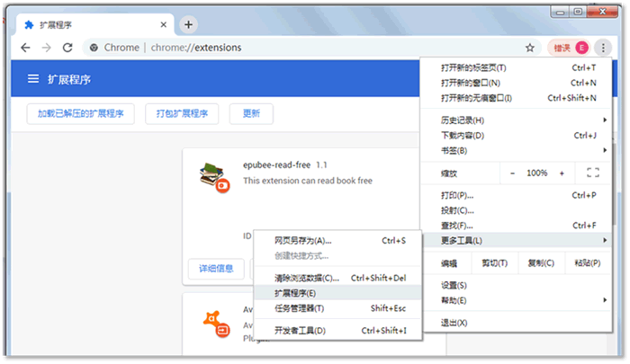Image resolution: width=630 pixels, height=364 pixels.
Task: Close the 扩展程序 tab
Action: 164,25
